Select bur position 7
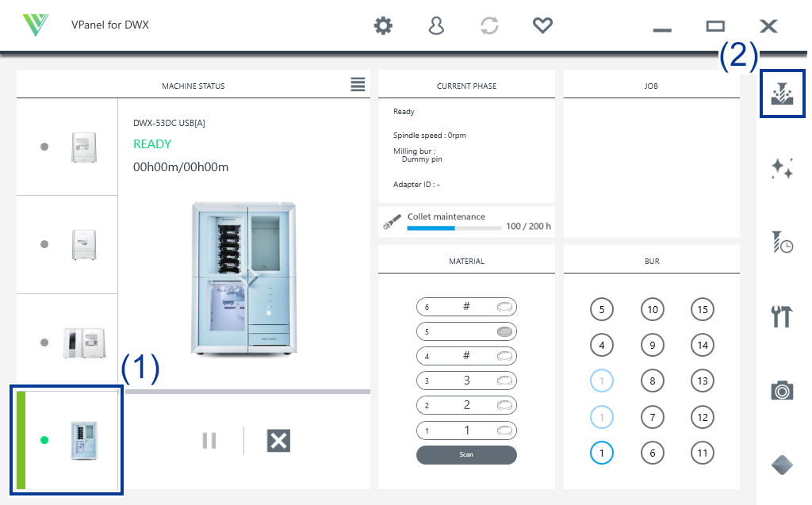 tap(653, 417)
